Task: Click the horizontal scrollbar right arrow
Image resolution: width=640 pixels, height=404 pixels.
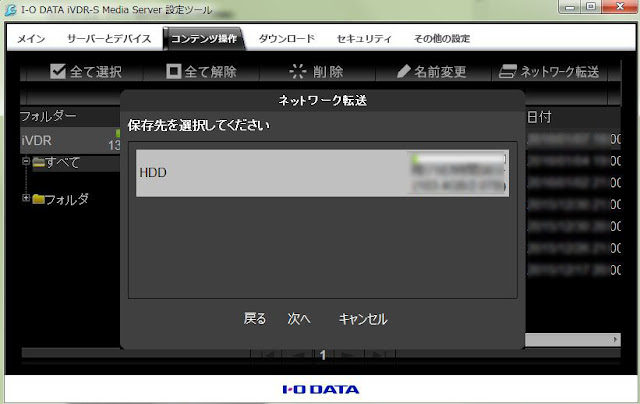Action: pyautogui.click(x=616, y=340)
